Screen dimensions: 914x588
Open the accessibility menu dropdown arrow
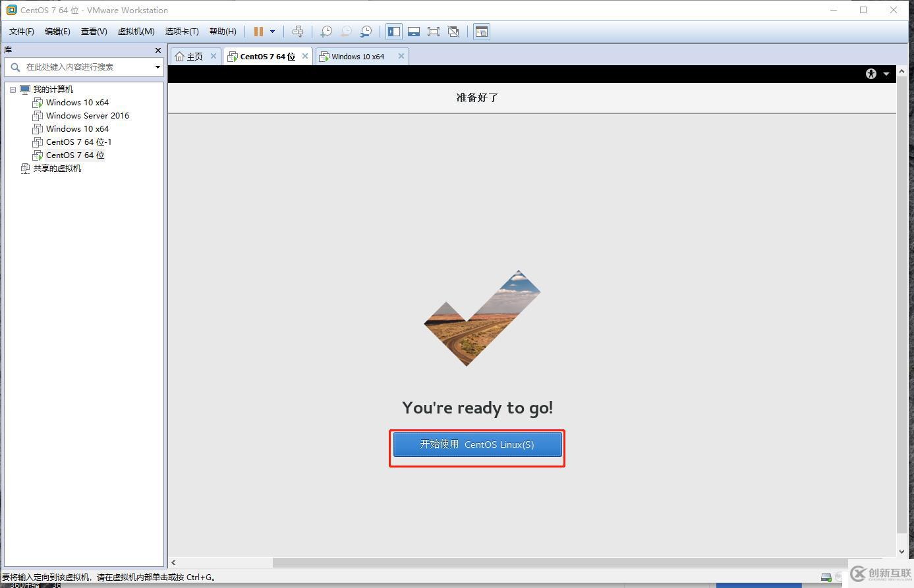[x=886, y=74]
